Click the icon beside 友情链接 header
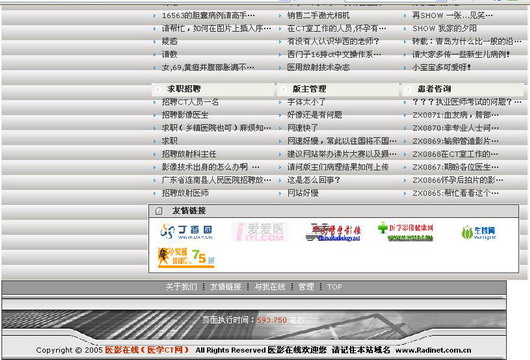This screenshot has width=530, height=360. pyautogui.click(x=158, y=211)
